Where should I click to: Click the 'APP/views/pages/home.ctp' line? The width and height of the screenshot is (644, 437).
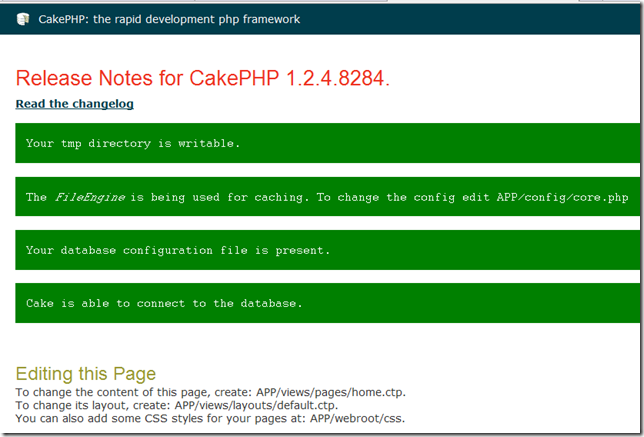211,392
